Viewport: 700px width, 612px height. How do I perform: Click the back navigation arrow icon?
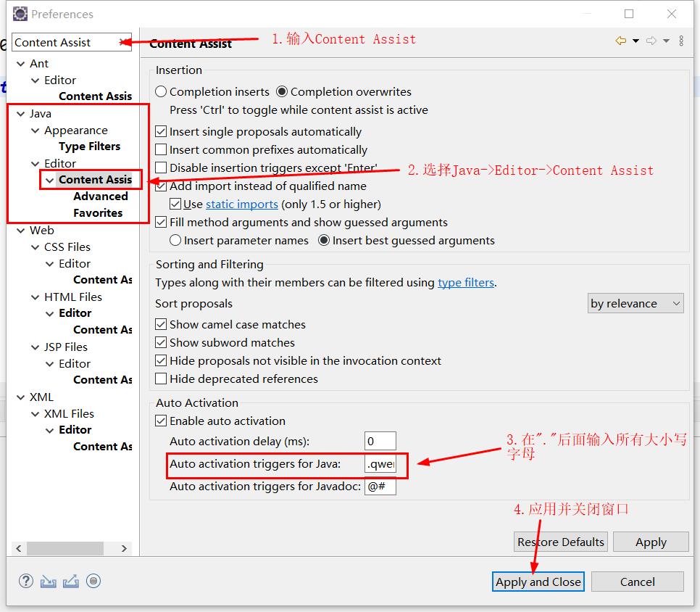pyautogui.click(x=620, y=41)
